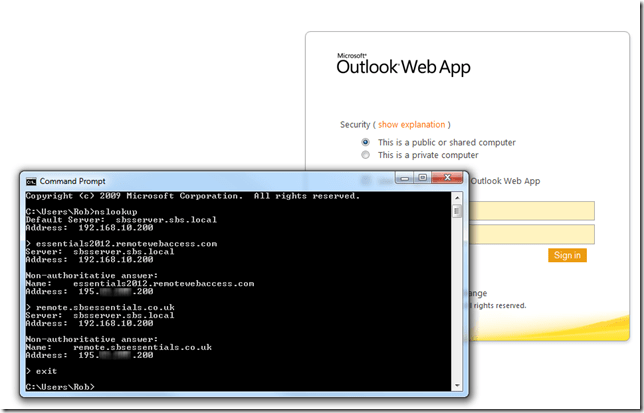Viewport: 644px width, 413px height.
Task: Select 'This is a public or shared computer'
Action: [x=366, y=142]
